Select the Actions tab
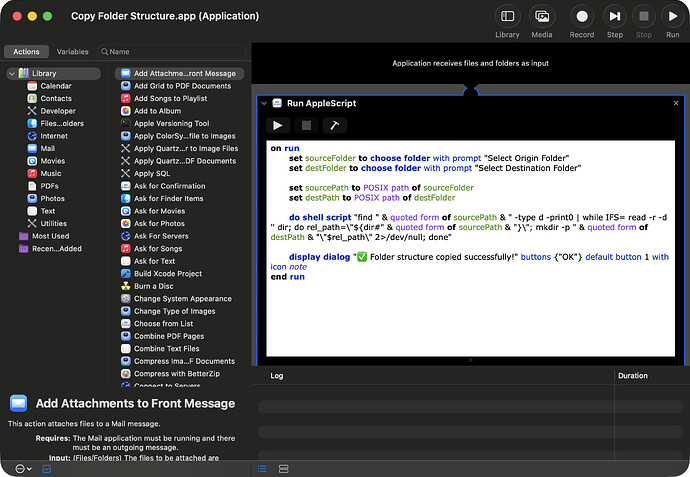This screenshot has width=690, height=477. click(x=26, y=51)
